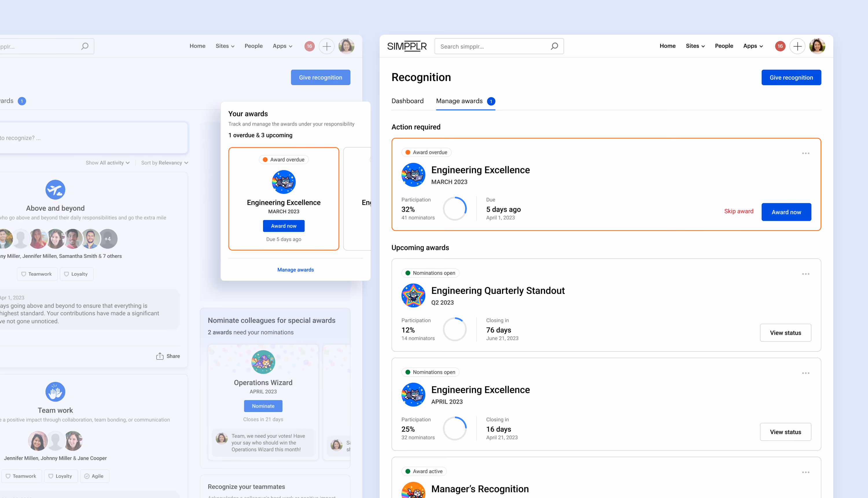Click the Agile tag under Team work

[94, 477]
